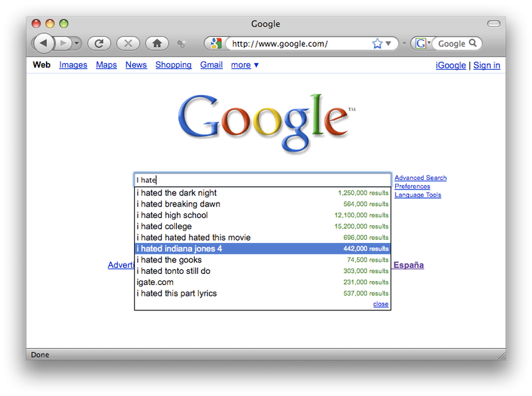The width and height of the screenshot is (532, 396).
Task: Select suggestion 'i hated high school'
Action: click(x=263, y=215)
